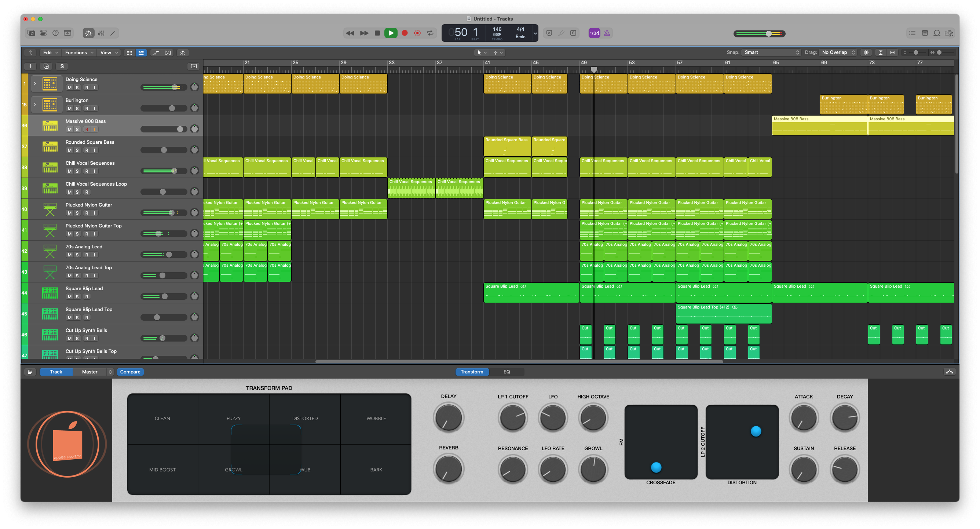980x529 pixels.
Task: Open the Functions dropdown menu
Action: 79,52
